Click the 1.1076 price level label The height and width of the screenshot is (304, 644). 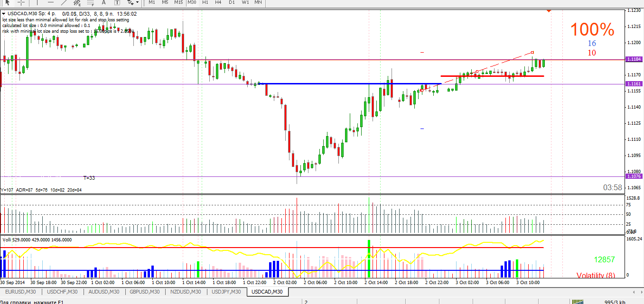coord(634,176)
